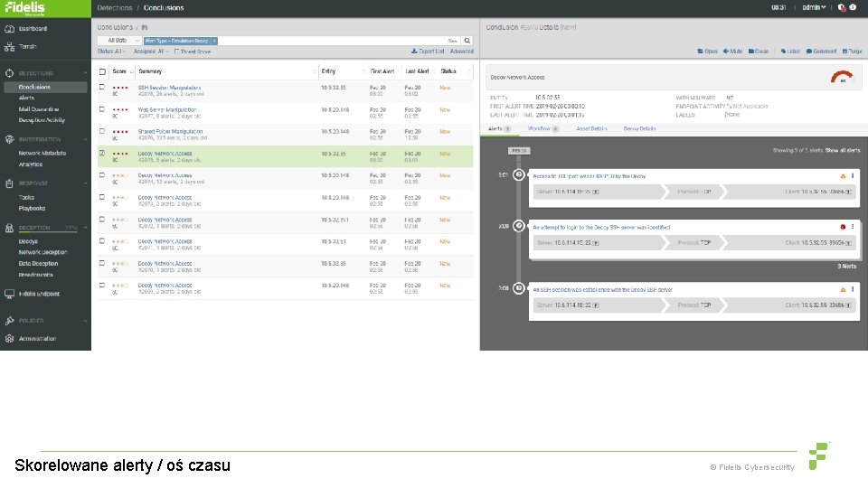Screen dimensions: 868x488
Task: Collapse the Deception section chevron
Action: pyautogui.click(x=85, y=228)
